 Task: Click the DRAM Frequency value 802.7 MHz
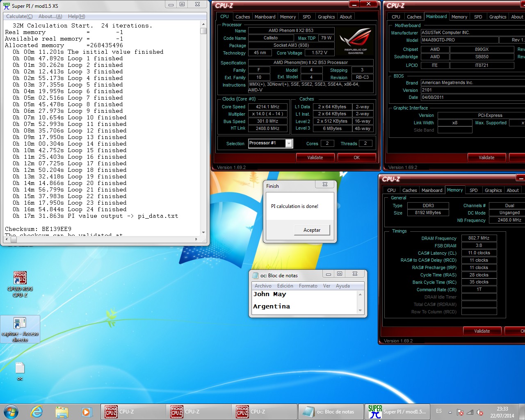click(479, 238)
